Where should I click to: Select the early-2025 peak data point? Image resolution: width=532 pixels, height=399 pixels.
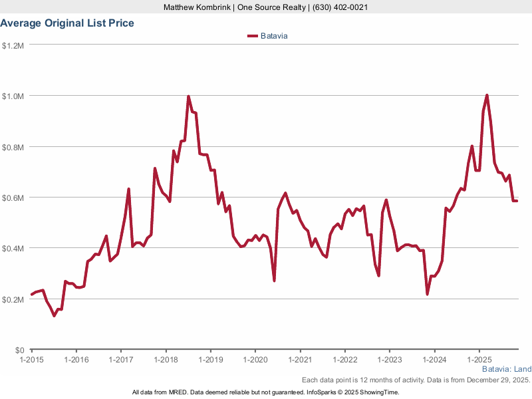487,95
